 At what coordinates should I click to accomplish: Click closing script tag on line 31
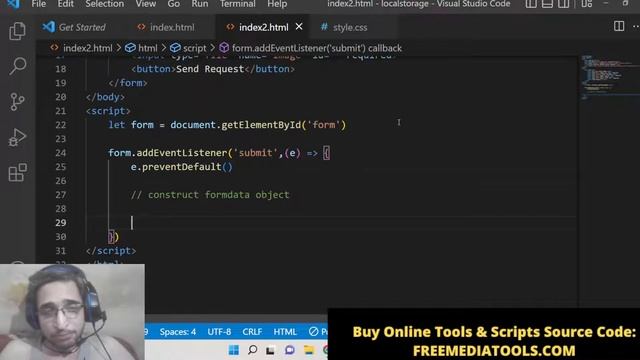[x=111, y=251]
